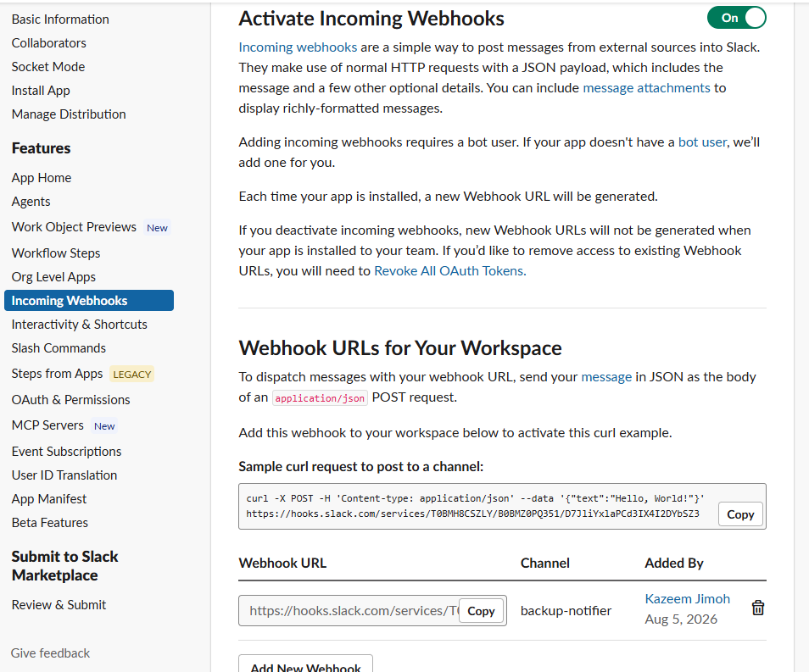Delete the backup-notifier webhook via trash icon
809x672 pixels.
(757, 608)
